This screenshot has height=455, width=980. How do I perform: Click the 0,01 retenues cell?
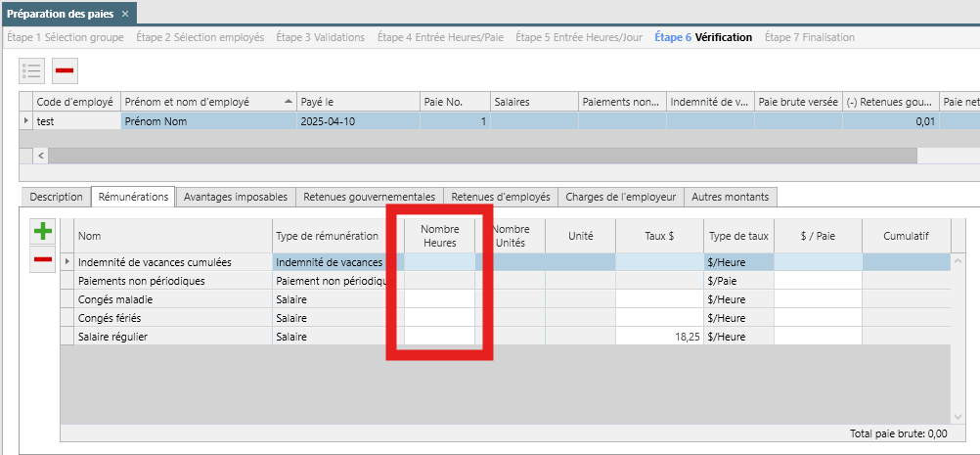tap(891, 120)
